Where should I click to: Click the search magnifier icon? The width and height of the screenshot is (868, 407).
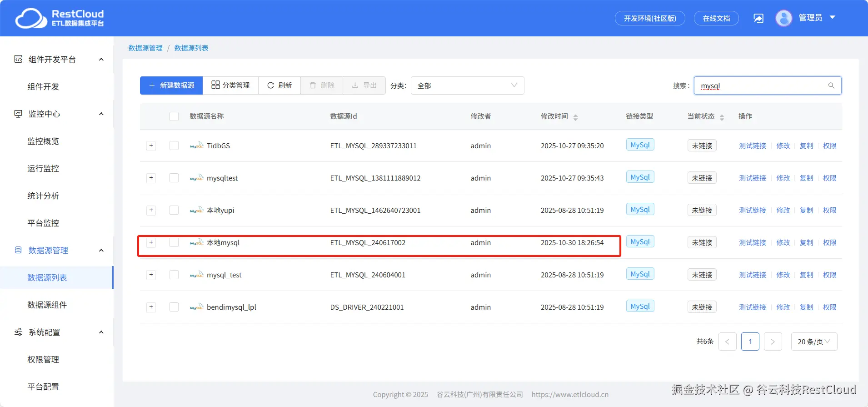pos(831,85)
